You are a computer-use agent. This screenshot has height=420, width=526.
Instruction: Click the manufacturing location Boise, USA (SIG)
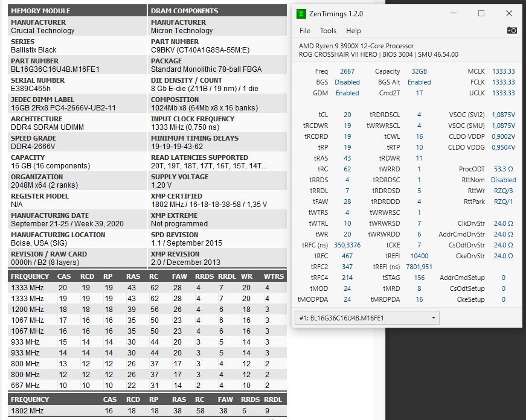(39, 243)
